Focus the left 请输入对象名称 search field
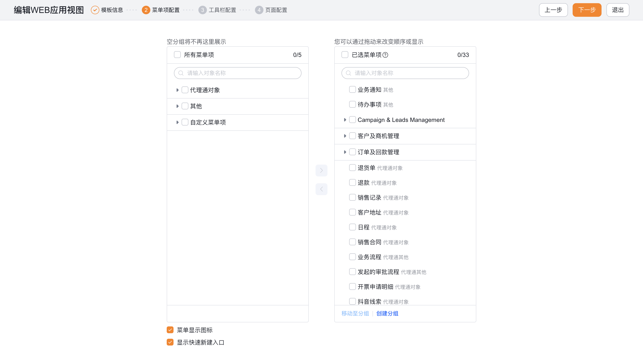The width and height of the screenshot is (643, 364). coord(238,73)
